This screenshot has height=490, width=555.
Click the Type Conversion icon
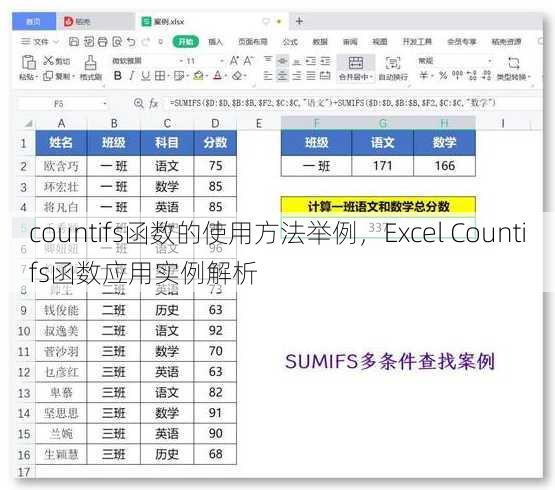click(x=514, y=63)
